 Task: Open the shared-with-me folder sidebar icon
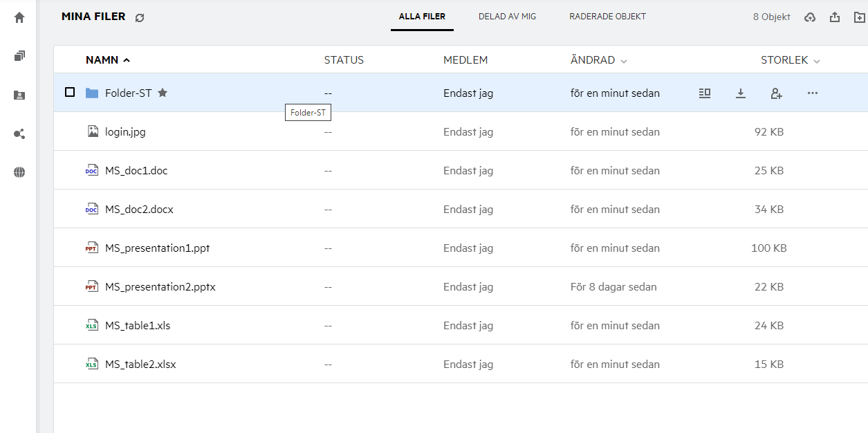pos(19,95)
